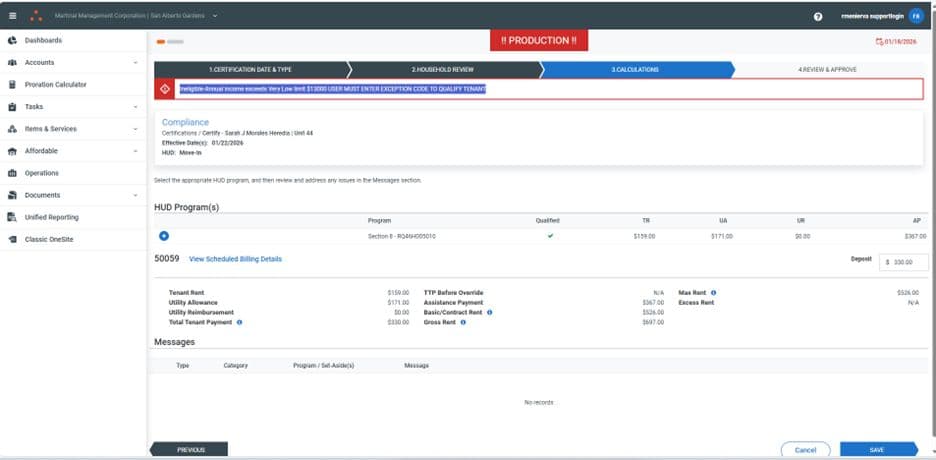936x460 pixels.
Task: Click info icon next to Total Tenant Payment
Action: tap(239, 322)
